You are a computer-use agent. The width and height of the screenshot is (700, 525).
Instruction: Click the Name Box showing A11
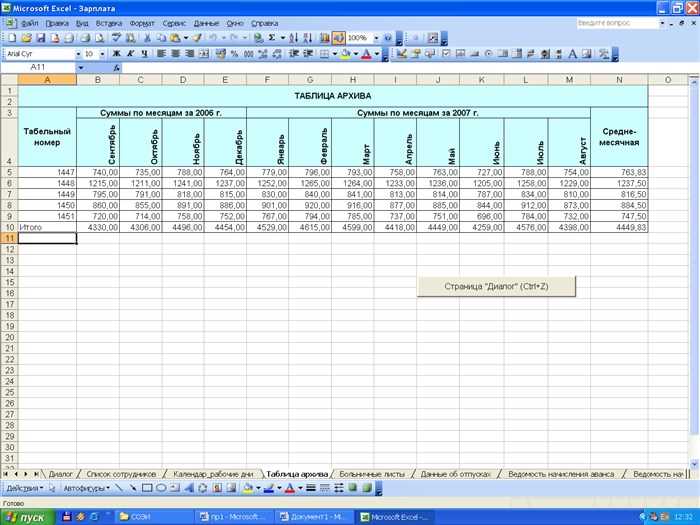coord(38,67)
